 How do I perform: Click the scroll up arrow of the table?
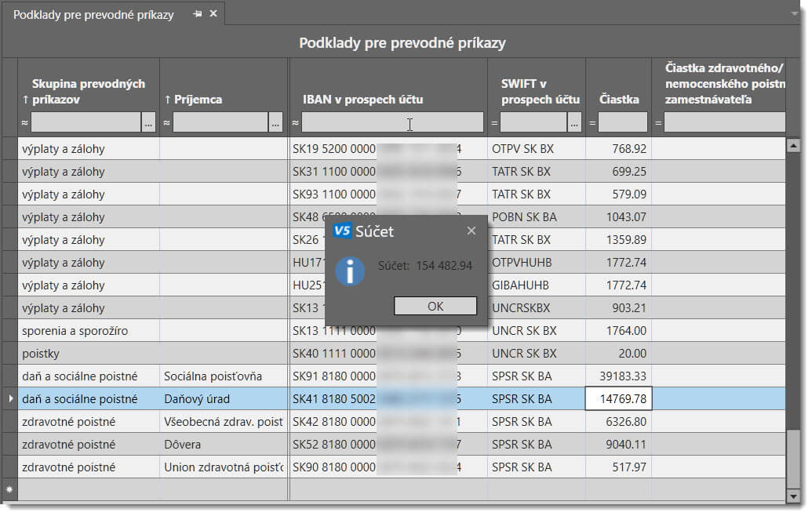pyautogui.click(x=793, y=145)
